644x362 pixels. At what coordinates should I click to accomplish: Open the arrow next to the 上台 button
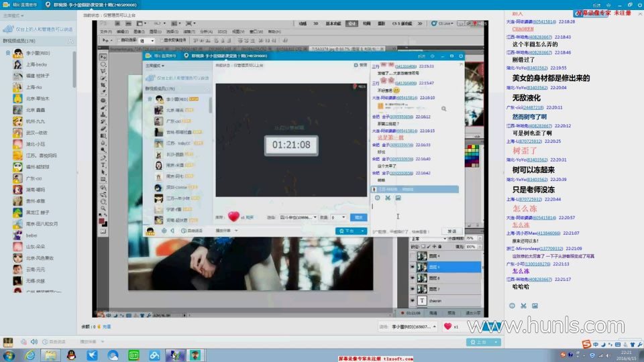(x=496, y=342)
